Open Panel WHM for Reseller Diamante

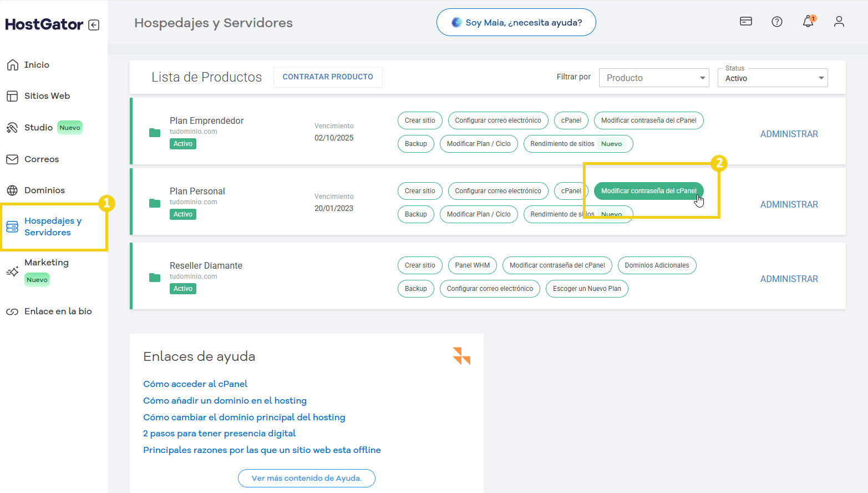click(x=472, y=265)
